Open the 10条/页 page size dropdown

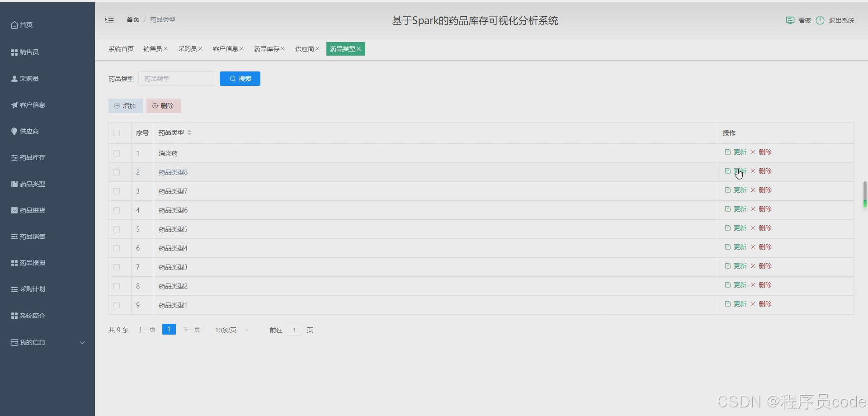coord(231,330)
